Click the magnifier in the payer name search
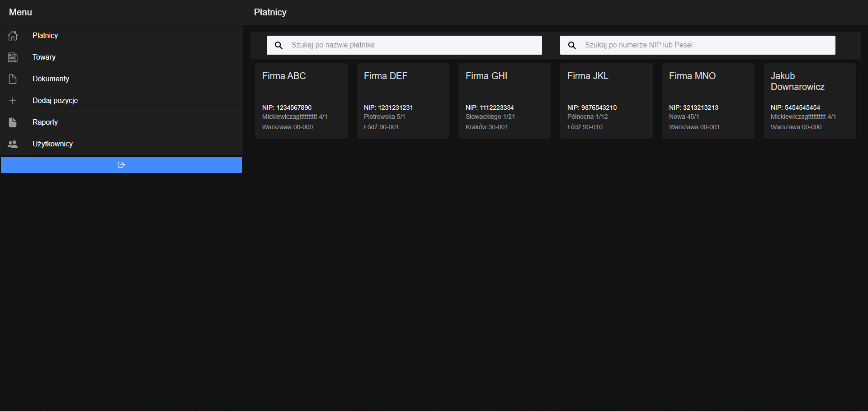Image resolution: width=868 pixels, height=412 pixels. (278, 45)
